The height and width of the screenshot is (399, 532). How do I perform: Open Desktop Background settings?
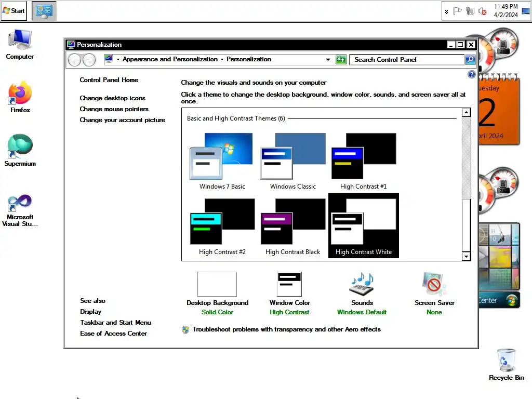pos(217,294)
